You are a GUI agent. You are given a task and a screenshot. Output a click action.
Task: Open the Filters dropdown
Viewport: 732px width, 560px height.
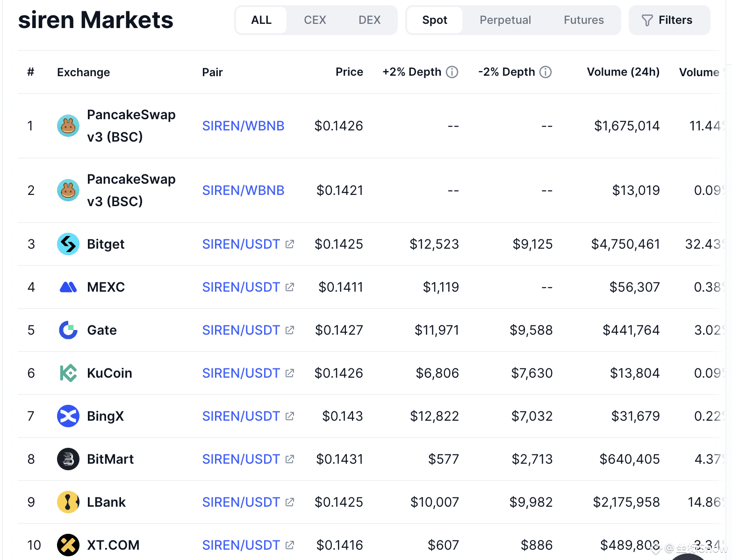pos(669,20)
